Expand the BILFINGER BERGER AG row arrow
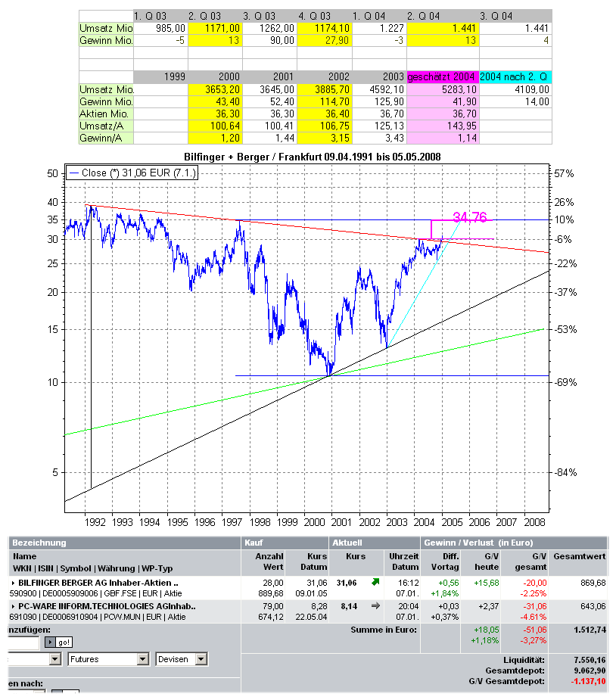 click(14, 583)
